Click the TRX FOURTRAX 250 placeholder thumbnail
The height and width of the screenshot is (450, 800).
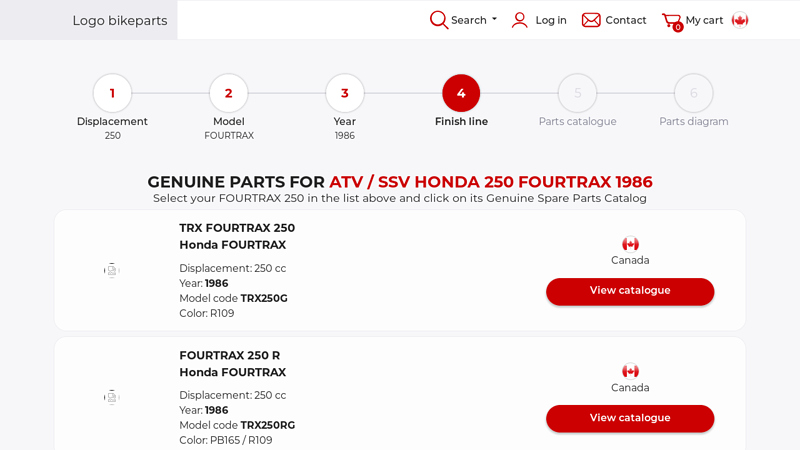point(112,270)
